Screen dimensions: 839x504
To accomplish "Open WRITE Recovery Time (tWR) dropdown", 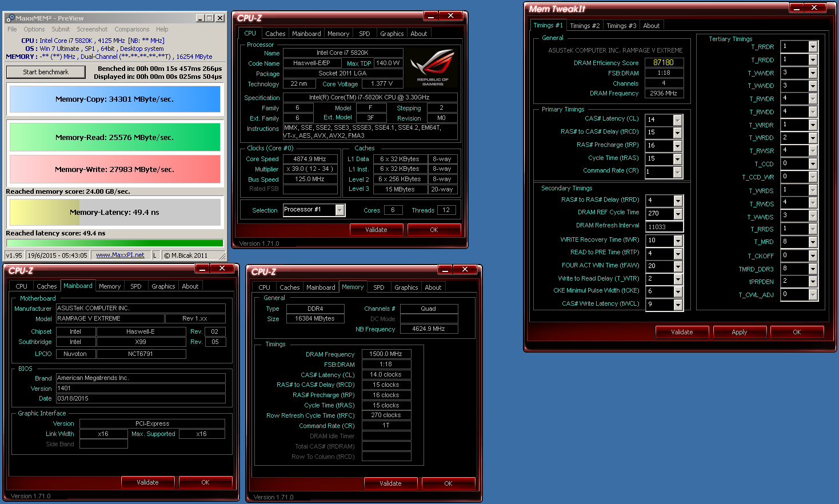I will point(678,241).
